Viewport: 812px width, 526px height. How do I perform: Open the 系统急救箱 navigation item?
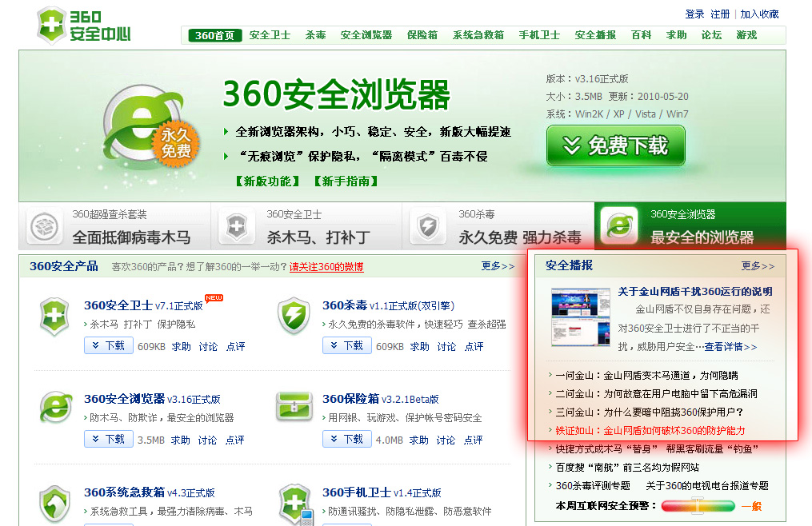pos(478,35)
